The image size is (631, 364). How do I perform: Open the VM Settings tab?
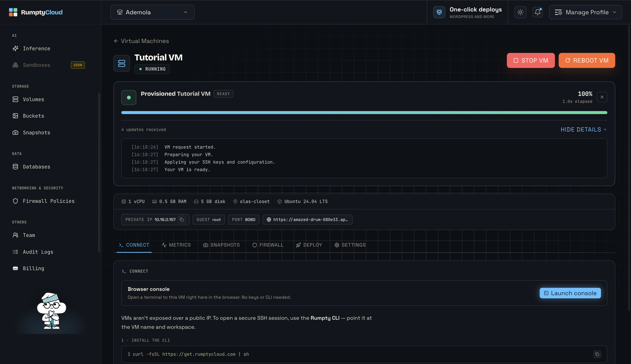[x=350, y=245]
